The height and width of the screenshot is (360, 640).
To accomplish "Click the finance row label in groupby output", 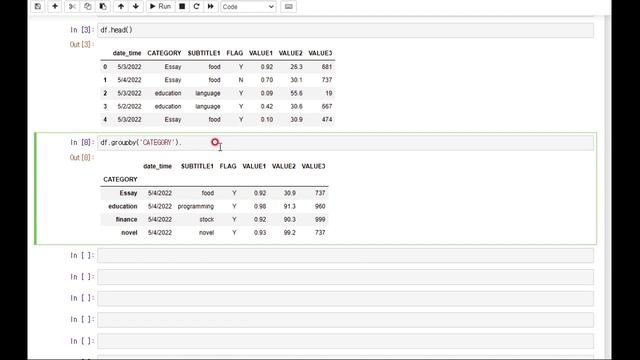I will [x=126, y=220].
